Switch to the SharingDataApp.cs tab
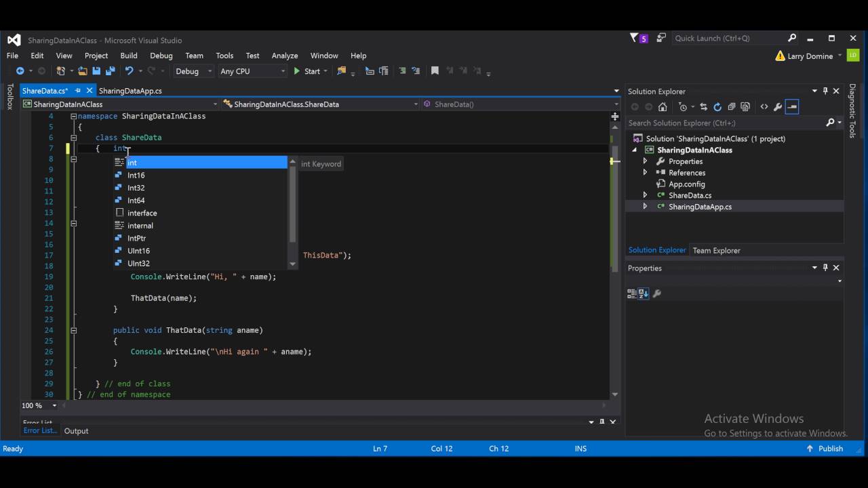The height and width of the screenshot is (488, 868). pos(130,91)
